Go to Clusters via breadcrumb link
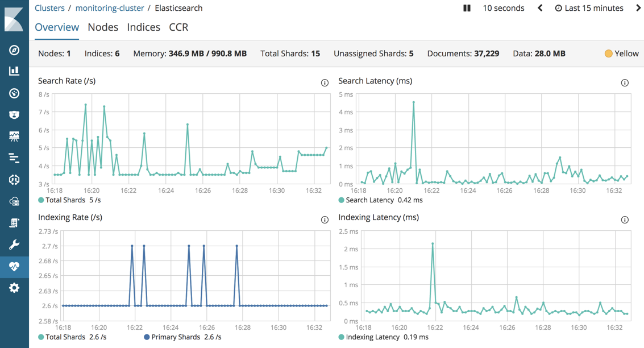 coord(50,8)
